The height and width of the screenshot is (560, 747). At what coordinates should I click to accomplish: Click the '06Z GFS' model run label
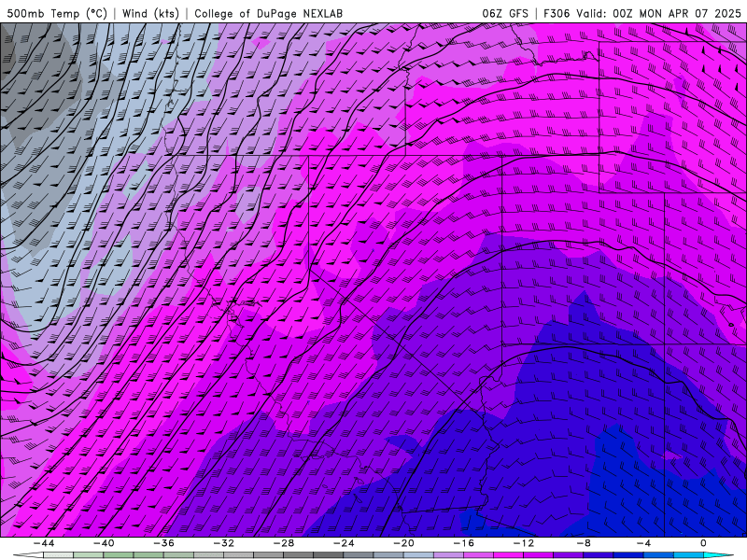click(505, 13)
